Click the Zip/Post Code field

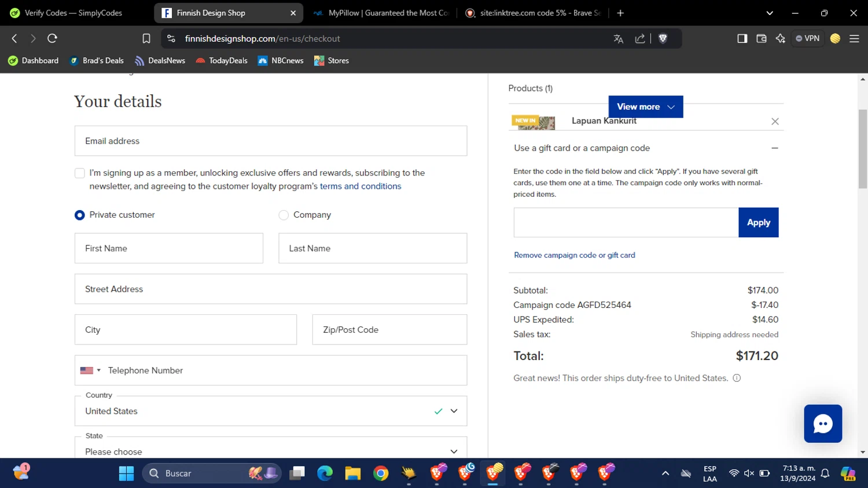click(389, 329)
